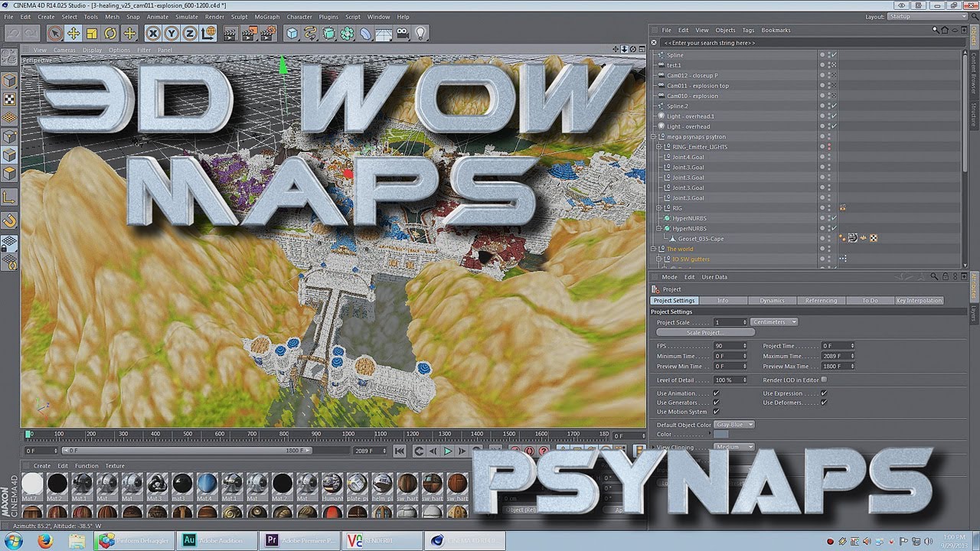Collapse the IO SW gutters object
The width and height of the screenshot is (980, 551).
pos(660,259)
